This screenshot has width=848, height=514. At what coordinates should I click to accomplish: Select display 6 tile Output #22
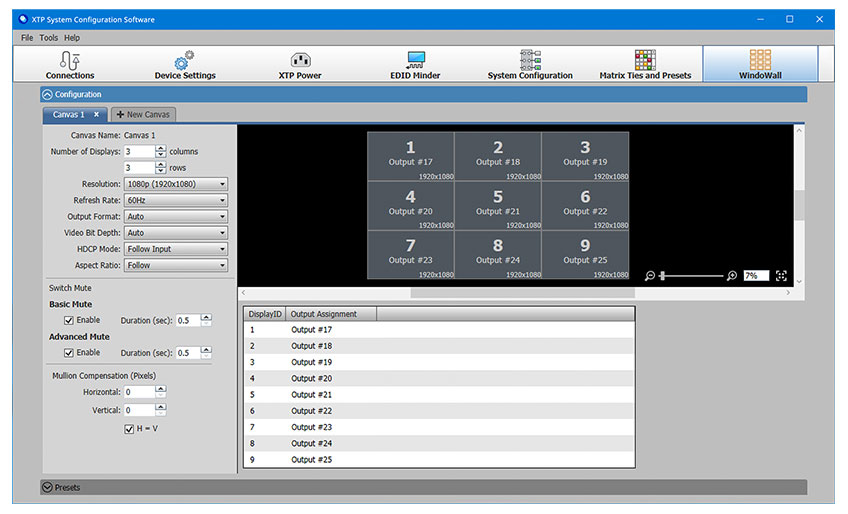point(585,206)
